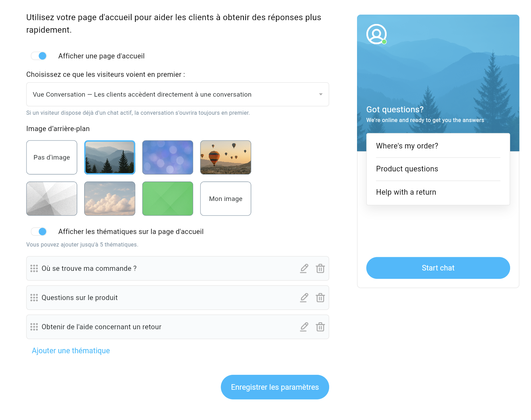
Task: Select 'Pas d'image' background option
Action: (52, 157)
